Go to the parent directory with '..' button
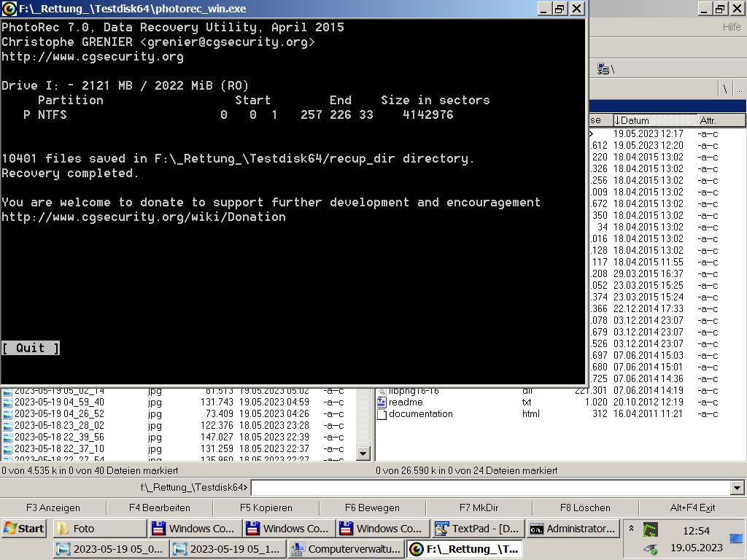 coord(740,88)
